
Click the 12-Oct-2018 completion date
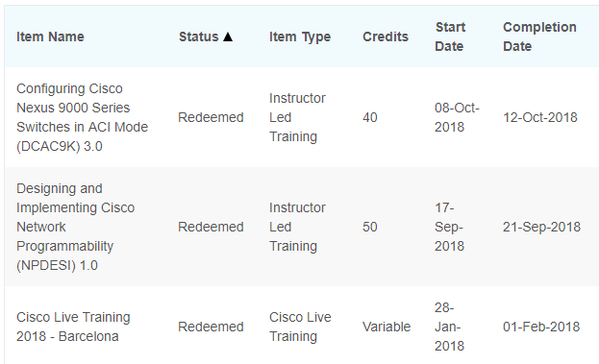click(540, 117)
